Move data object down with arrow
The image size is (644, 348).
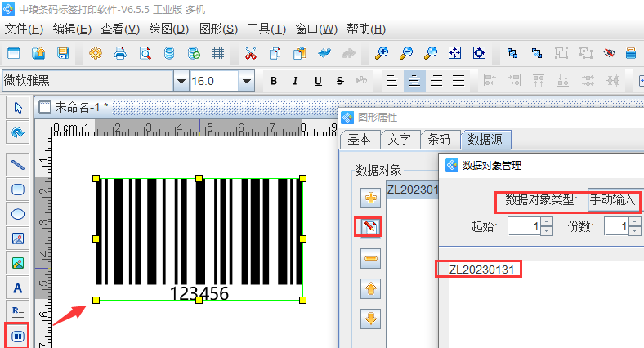click(370, 319)
